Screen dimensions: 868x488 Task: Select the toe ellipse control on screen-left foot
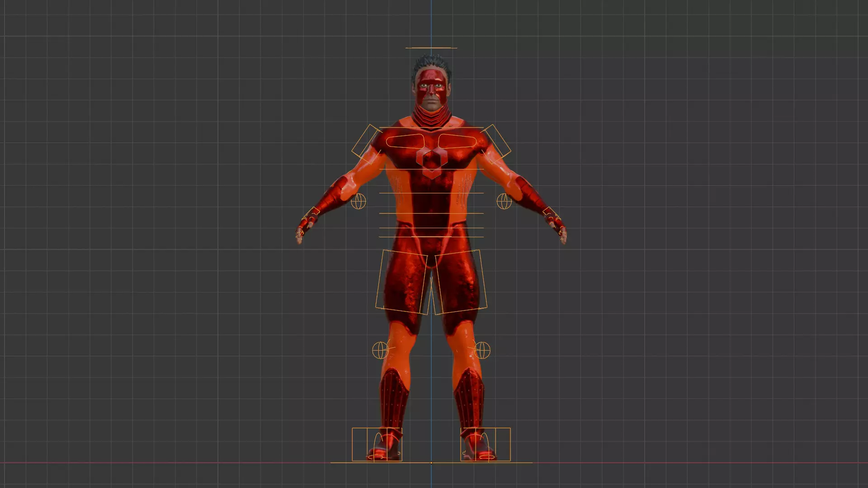pyautogui.click(x=376, y=457)
